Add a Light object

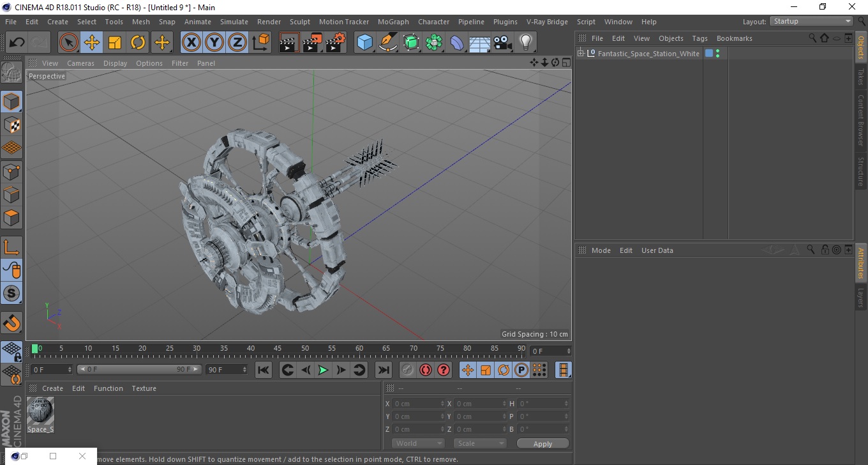[x=526, y=43]
